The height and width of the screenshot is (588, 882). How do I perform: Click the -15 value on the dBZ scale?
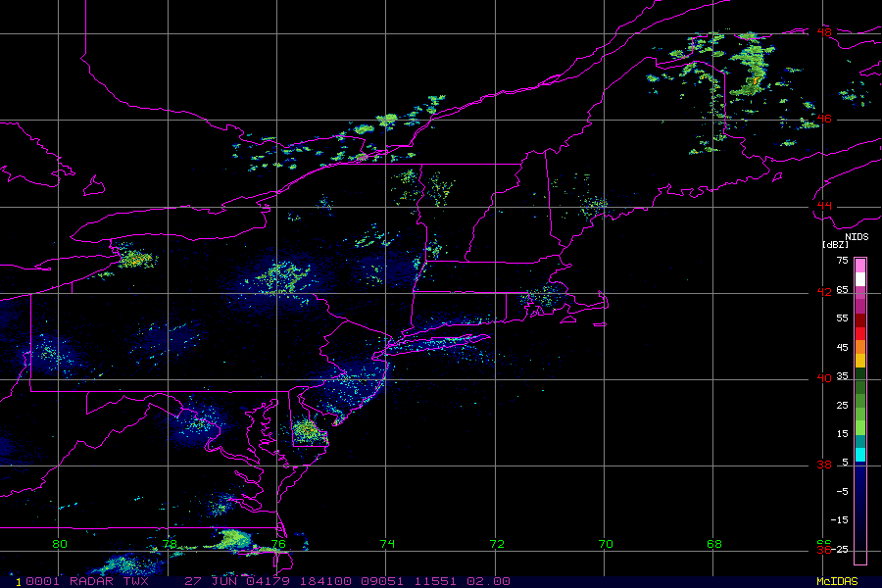[x=840, y=520]
